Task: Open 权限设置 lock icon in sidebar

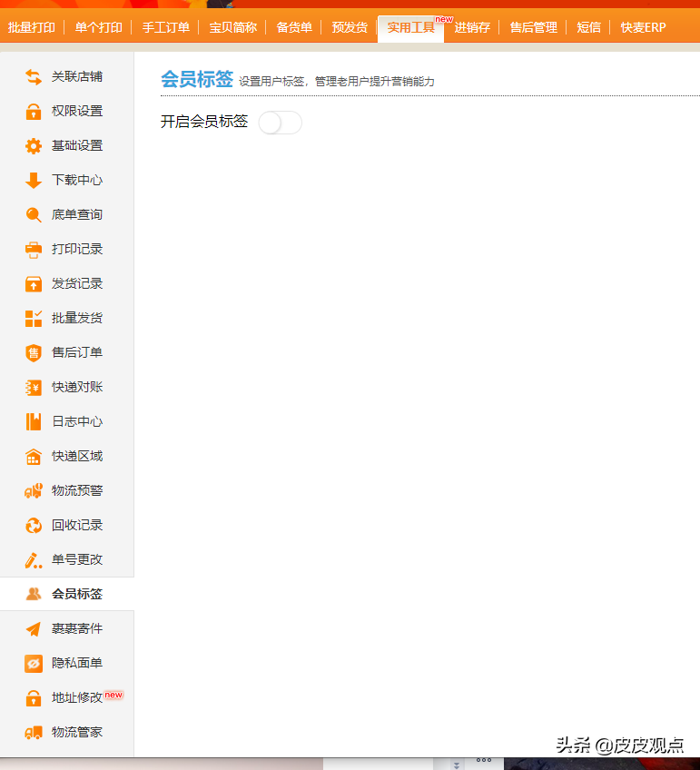Action: [34, 112]
